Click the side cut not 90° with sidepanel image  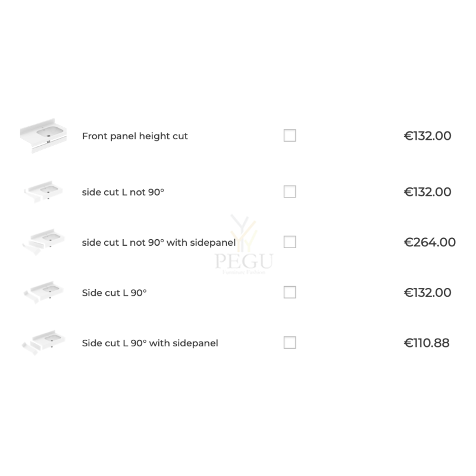pos(43,242)
